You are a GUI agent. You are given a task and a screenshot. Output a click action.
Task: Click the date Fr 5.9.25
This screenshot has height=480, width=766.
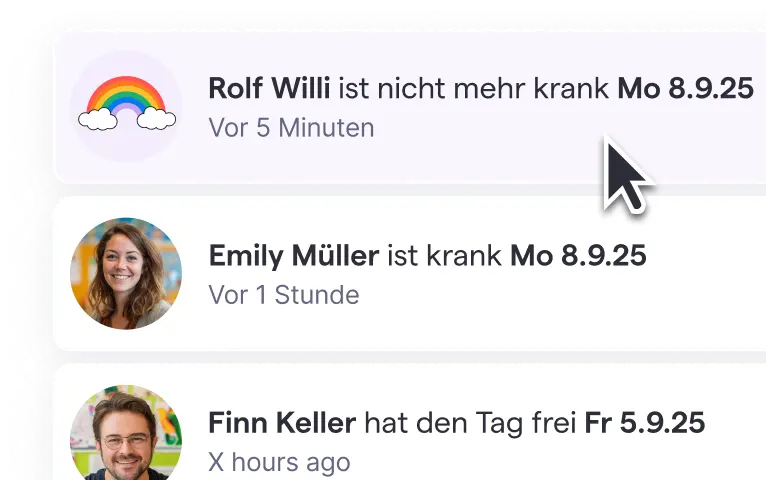(645, 423)
